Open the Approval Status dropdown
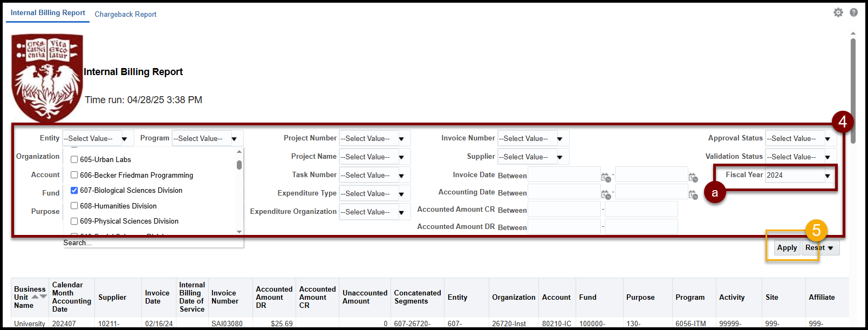Image resolution: width=868 pixels, height=330 pixels. pyautogui.click(x=827, y=139)
